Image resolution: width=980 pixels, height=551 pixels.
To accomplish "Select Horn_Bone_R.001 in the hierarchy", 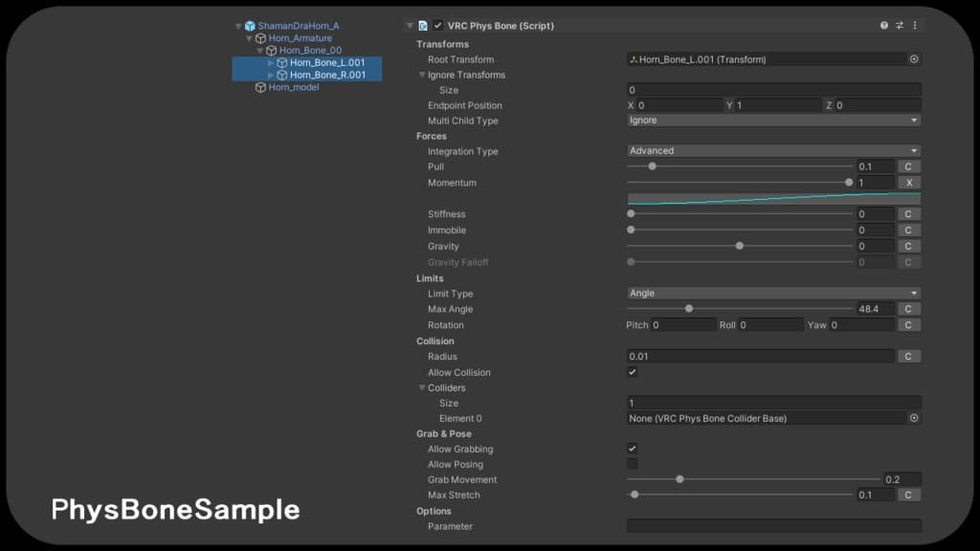I will click(x=327, y=75).
